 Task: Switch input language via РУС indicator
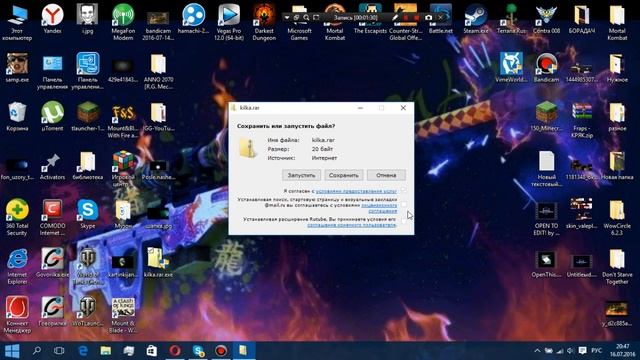pos(596,351)
